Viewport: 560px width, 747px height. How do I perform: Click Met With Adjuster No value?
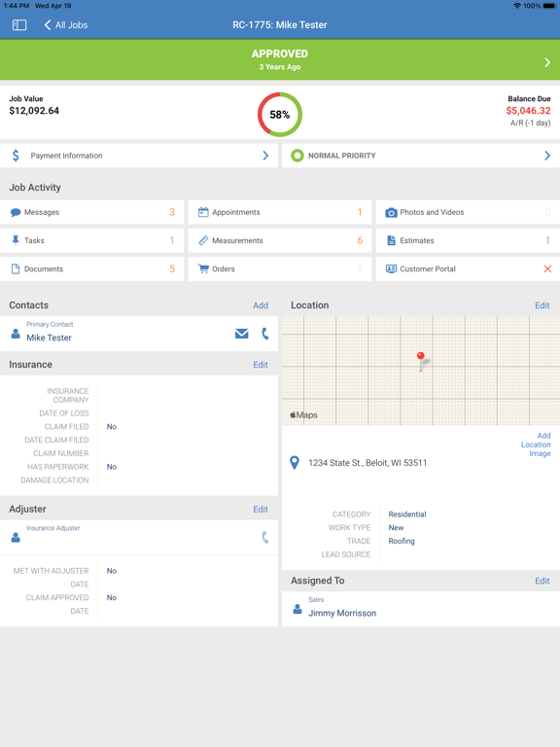[112, 571]
